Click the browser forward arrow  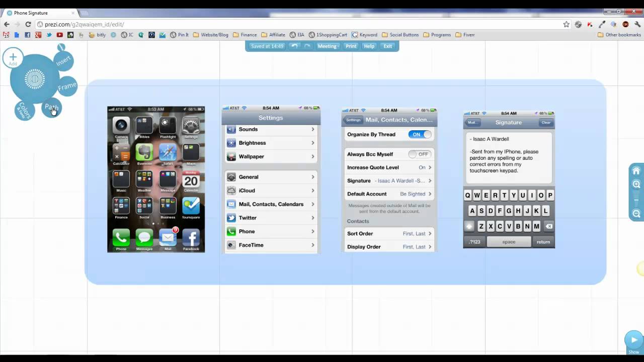pyautogui.click(x=18, y=24)
